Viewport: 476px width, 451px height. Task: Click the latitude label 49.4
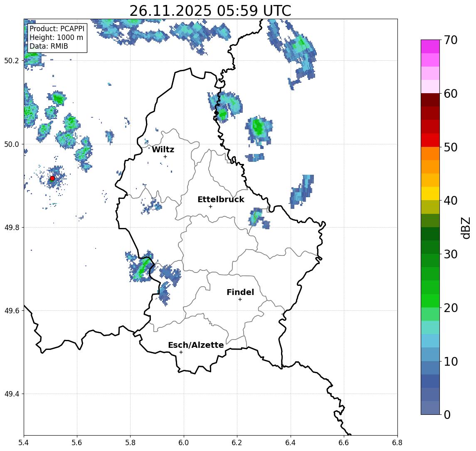(12, 394)
